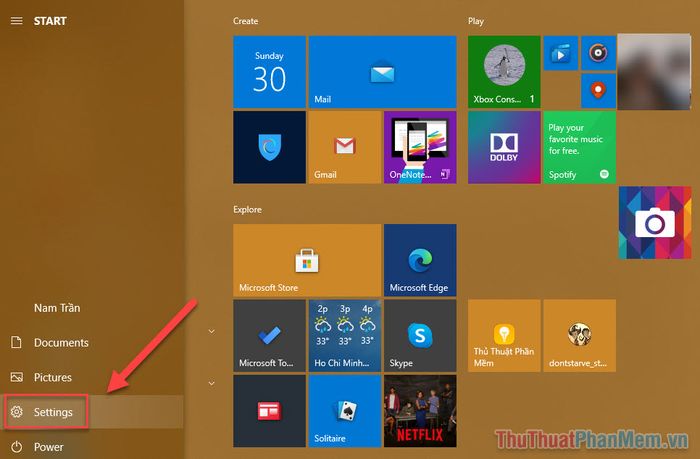Launch the Gmail tile
The image size is (700, 459).
[x=344, y=147]
